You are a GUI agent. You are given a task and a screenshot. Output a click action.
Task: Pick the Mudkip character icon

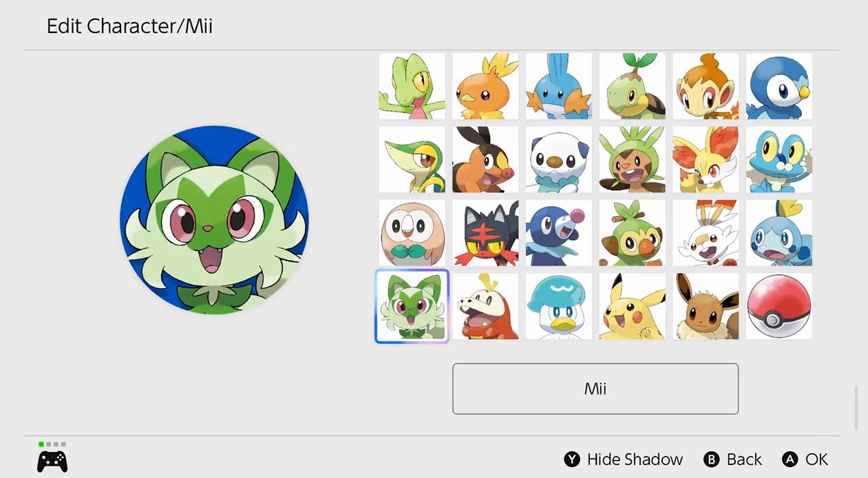pyautogui.click(x=559, y=87)
